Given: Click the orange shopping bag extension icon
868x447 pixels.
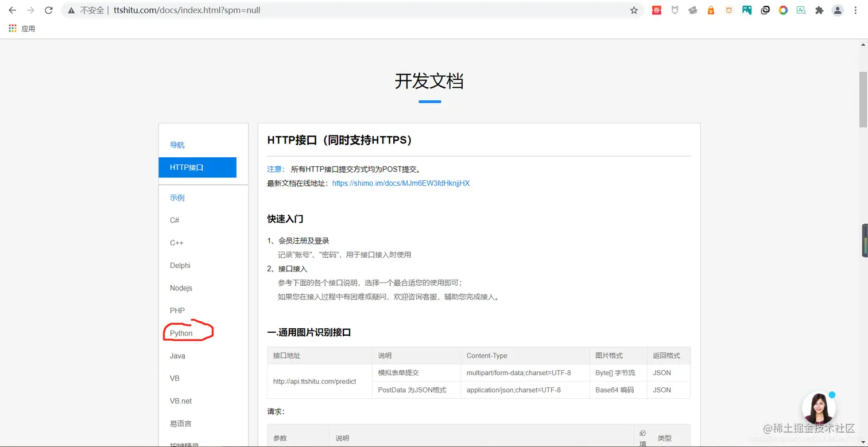Looking at the screenshot, I should 711,10.
